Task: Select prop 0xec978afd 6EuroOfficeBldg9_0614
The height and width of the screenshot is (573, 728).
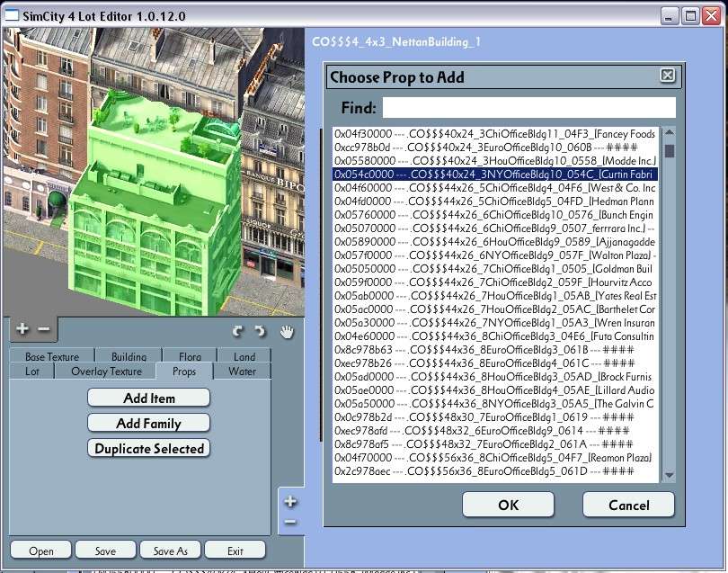Action: point(495,430)
